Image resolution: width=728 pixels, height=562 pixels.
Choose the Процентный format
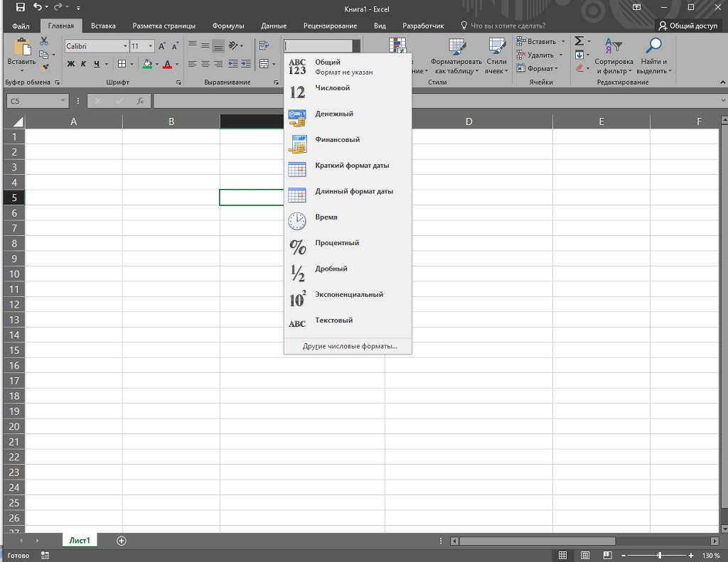point(348,247)
